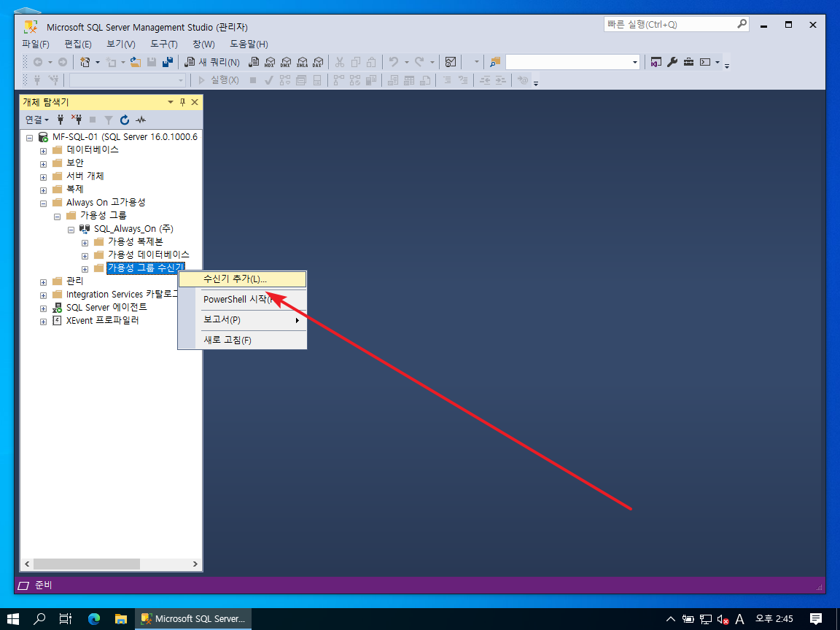Viewport: 840px width, 630px height.
Task: Expand the 가용성 복제본 folder
Action: click(85, 243)
